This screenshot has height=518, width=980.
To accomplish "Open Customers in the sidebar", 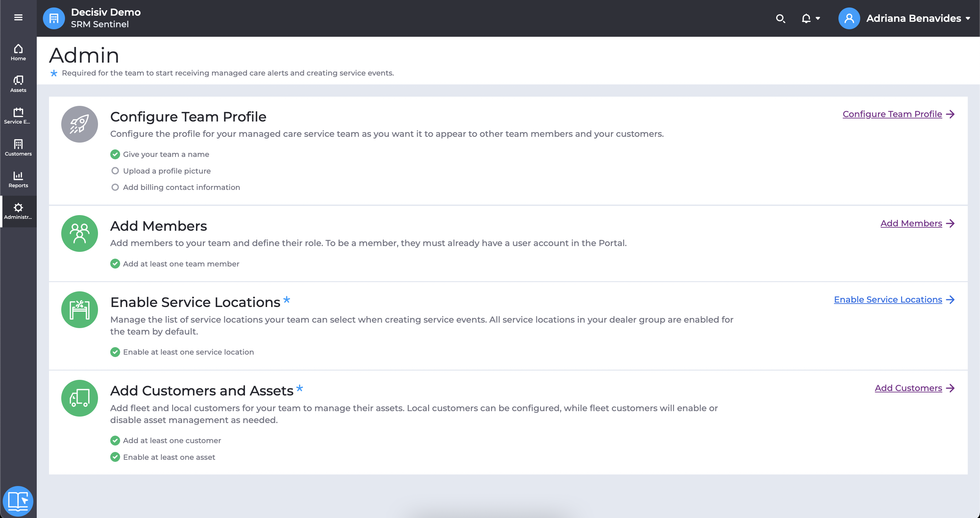I will point(18,148).
